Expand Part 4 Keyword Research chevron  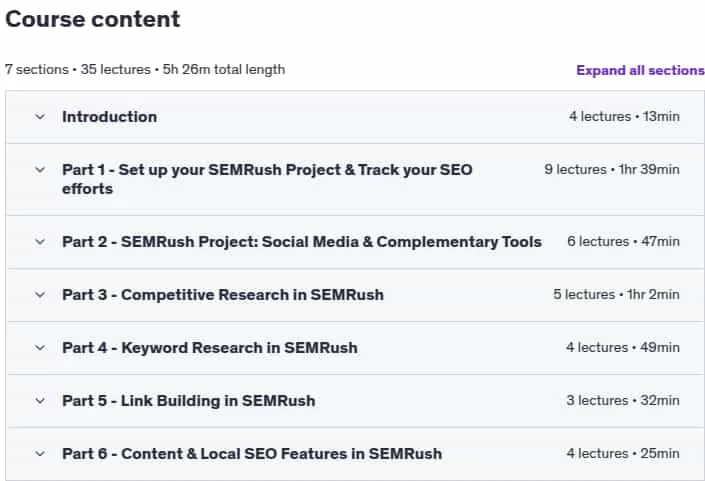pos(40,348)
